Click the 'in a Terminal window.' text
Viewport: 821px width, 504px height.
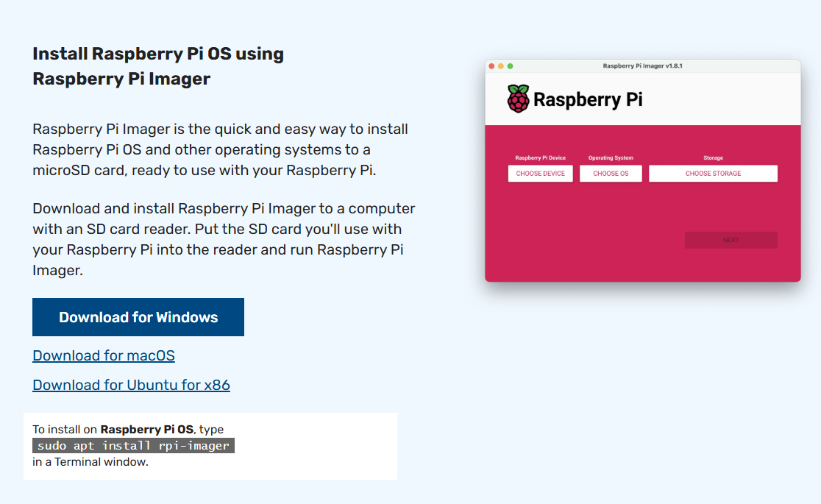(x=90, y=461)
